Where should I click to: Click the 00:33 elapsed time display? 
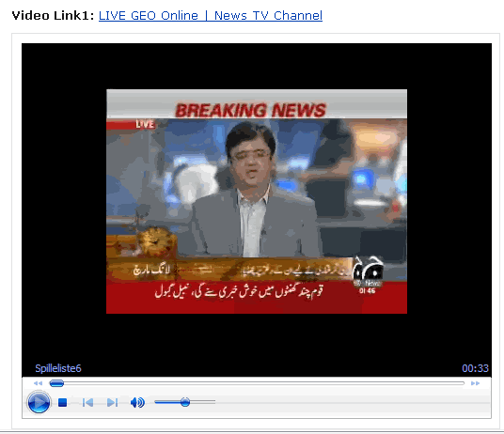coord(475,368)
